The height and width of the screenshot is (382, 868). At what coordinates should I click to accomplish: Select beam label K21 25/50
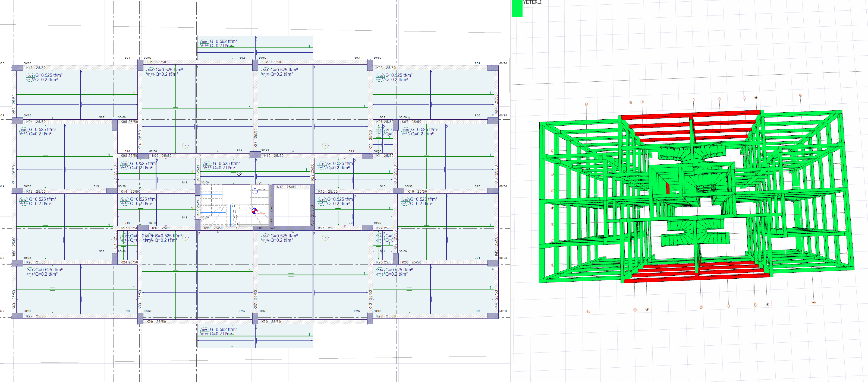328,228
